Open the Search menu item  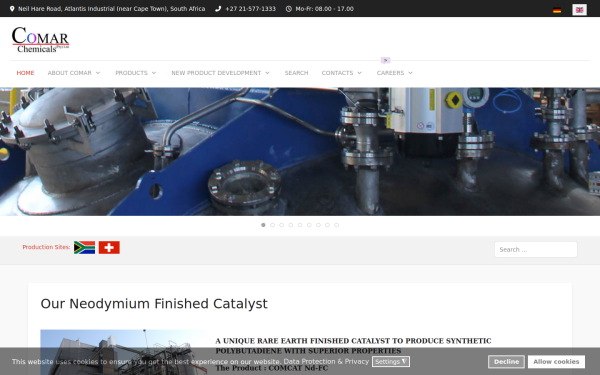tap(296, 73)
